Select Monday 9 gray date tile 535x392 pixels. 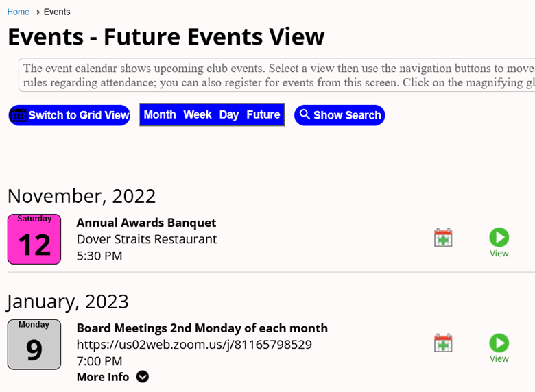pyautogui.click(x=34, y=344)
